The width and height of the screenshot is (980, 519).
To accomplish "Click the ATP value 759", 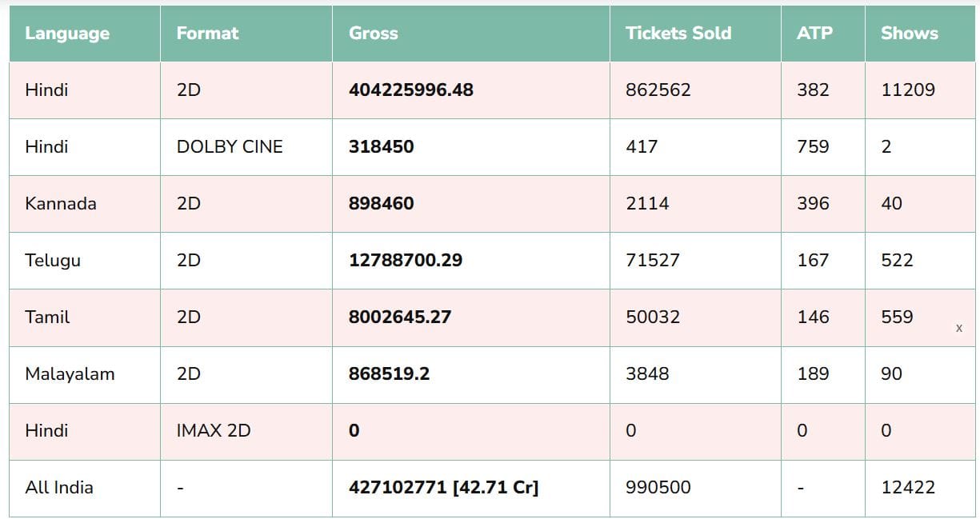I will (x=813, y=147).
